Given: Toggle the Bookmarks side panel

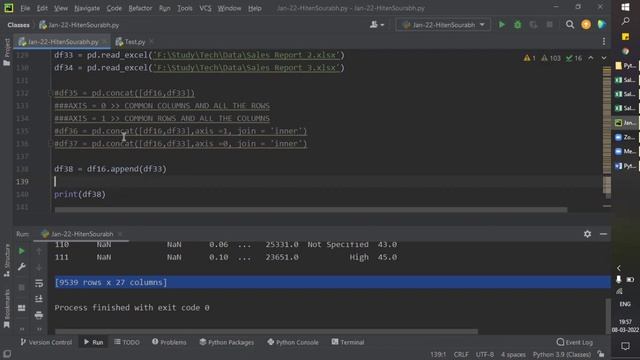Looking at the screenshot, I should pos(7,308).
